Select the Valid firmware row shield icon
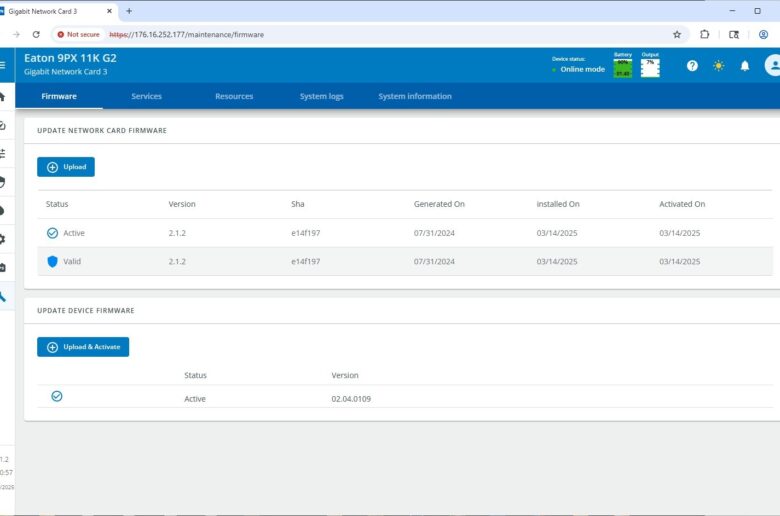780x516 pixels. (53, 261)
